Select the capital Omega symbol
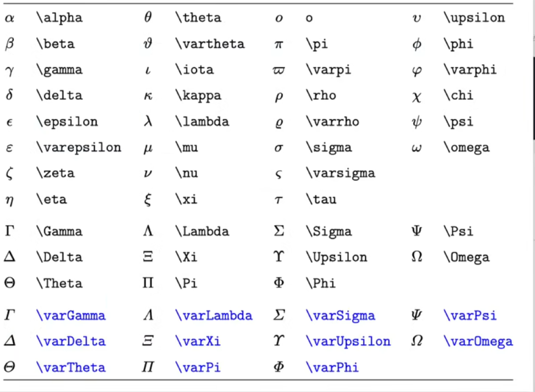Screen dimensions: 535x392 click(416, 256)
